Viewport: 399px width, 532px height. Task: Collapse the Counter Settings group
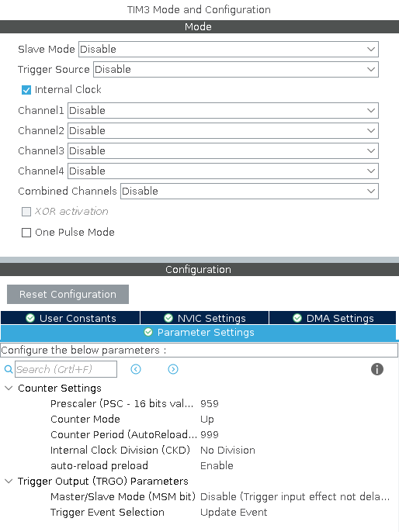point(9,388)
